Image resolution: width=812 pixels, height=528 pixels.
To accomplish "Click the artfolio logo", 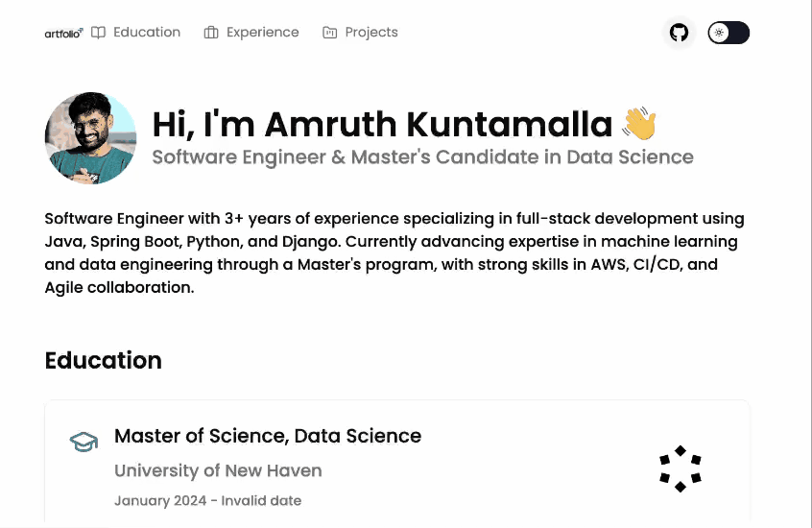I will [63, 34].
